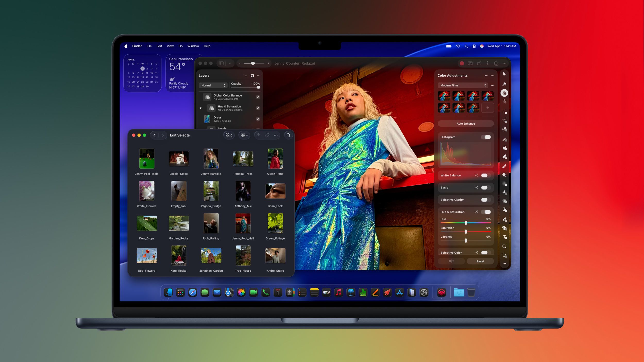Open the View menu
Screen dimensions: 644x362
(x=170, y=46)
